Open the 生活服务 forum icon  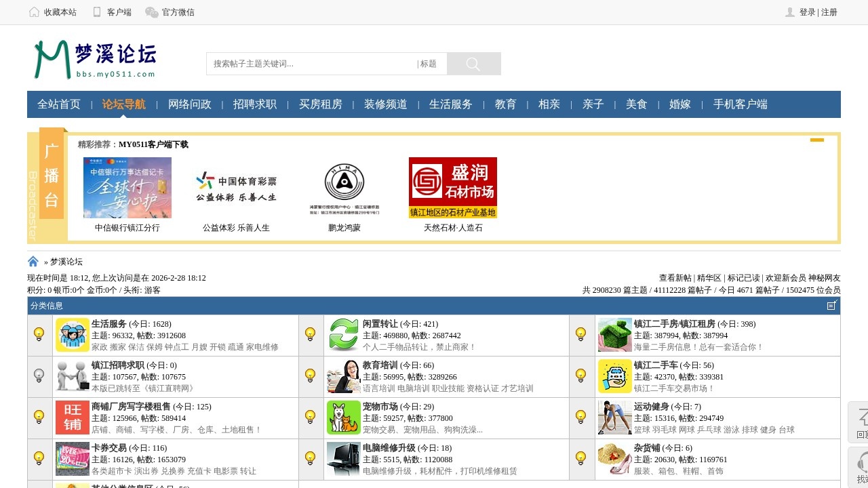tap(73, 335)
